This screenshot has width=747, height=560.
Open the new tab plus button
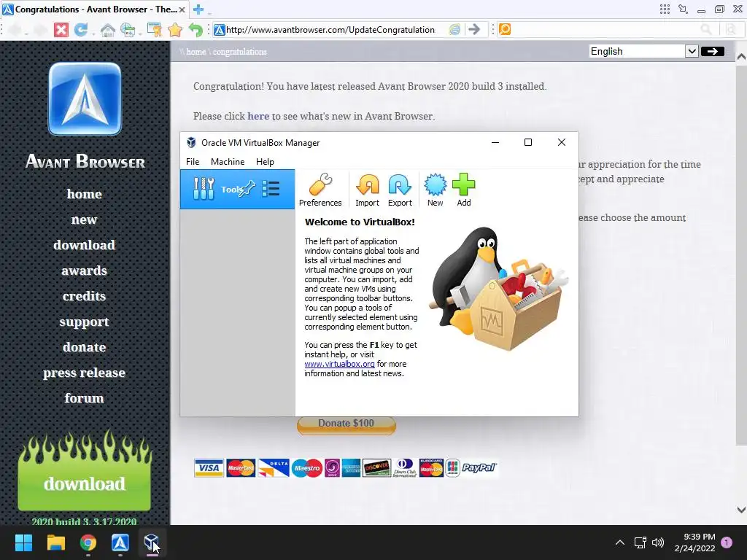(x=198, y=9)
